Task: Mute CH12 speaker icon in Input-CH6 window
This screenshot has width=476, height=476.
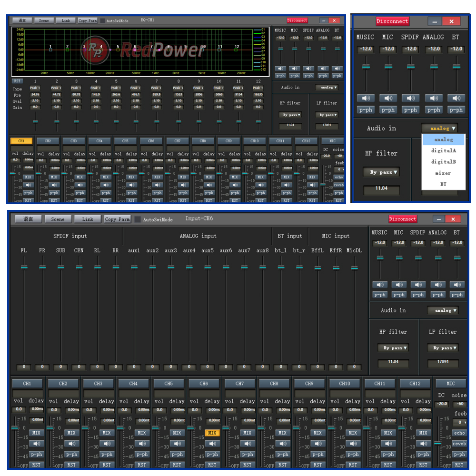Action: coord(424,444)
